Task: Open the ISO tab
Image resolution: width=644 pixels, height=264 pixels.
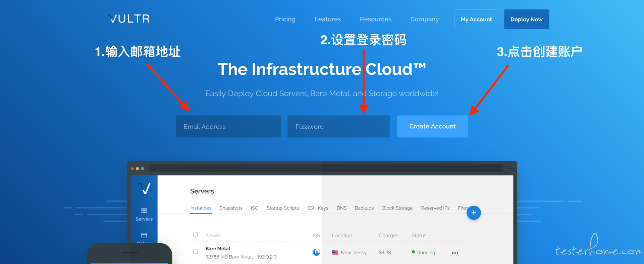Action: coord(255,208)
